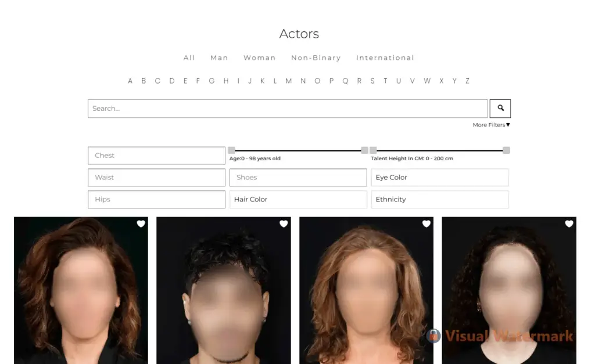Viewport: 595px width, 364px height.
Task: Select the Woman category tab
Action: tap(260, 57)
